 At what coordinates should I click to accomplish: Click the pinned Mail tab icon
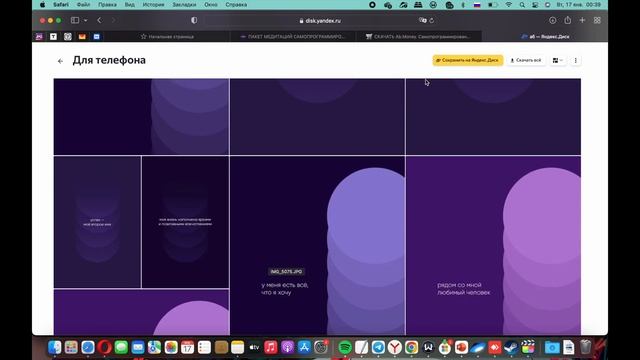coord(82,36)
